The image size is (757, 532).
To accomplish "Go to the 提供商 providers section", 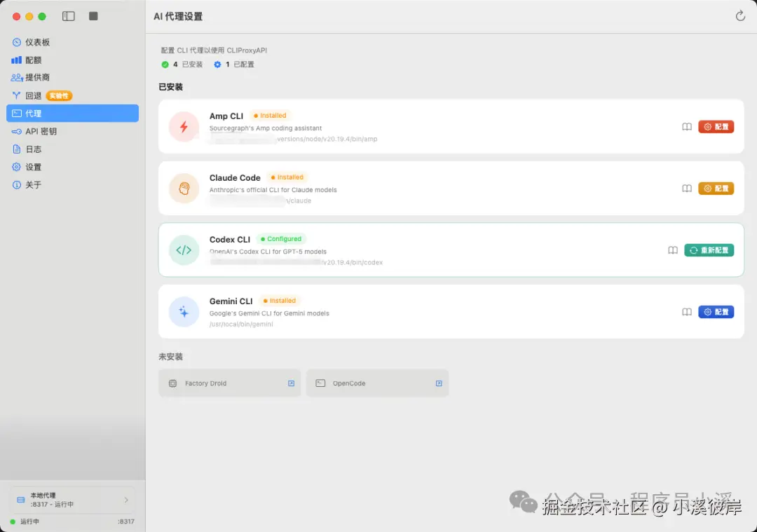I will (x=72, y=77).
